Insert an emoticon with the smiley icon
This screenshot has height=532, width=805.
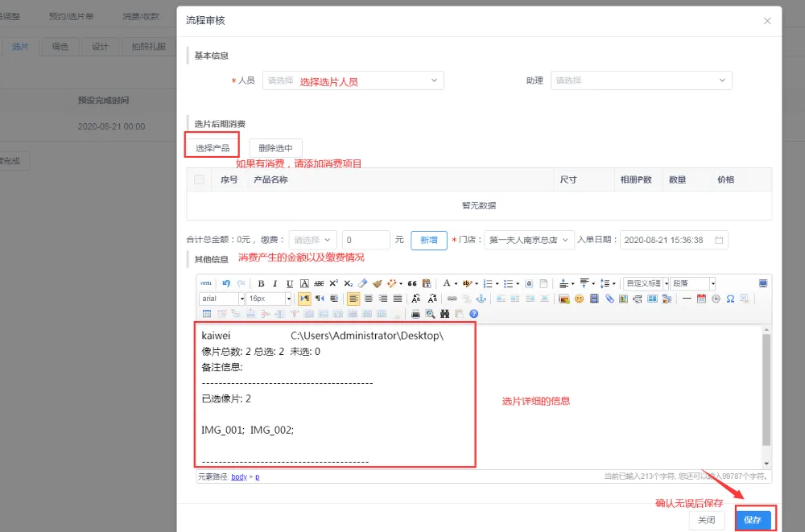(x=579, y=299)
